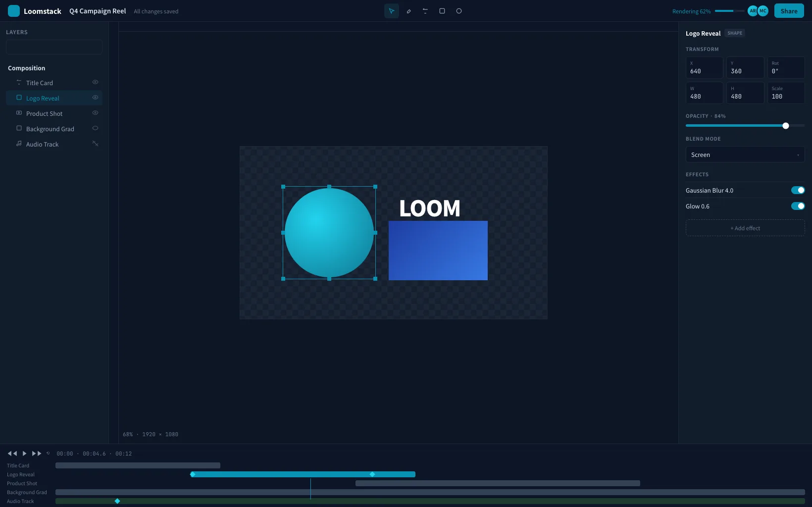Select the arrow selection tool
The image size is (812, 507).
[392, 11]
